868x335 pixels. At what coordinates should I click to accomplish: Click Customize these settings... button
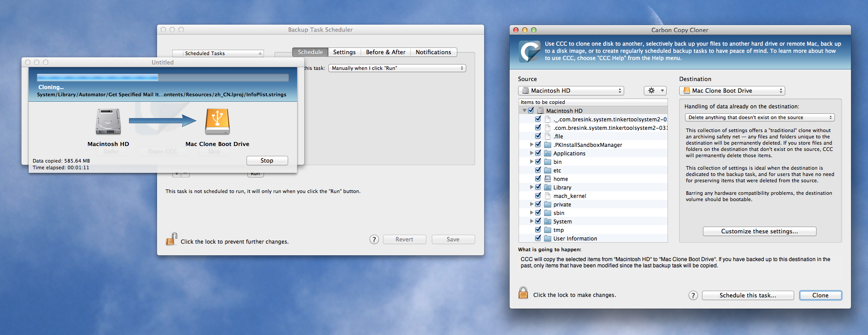(x=760, y=231)
